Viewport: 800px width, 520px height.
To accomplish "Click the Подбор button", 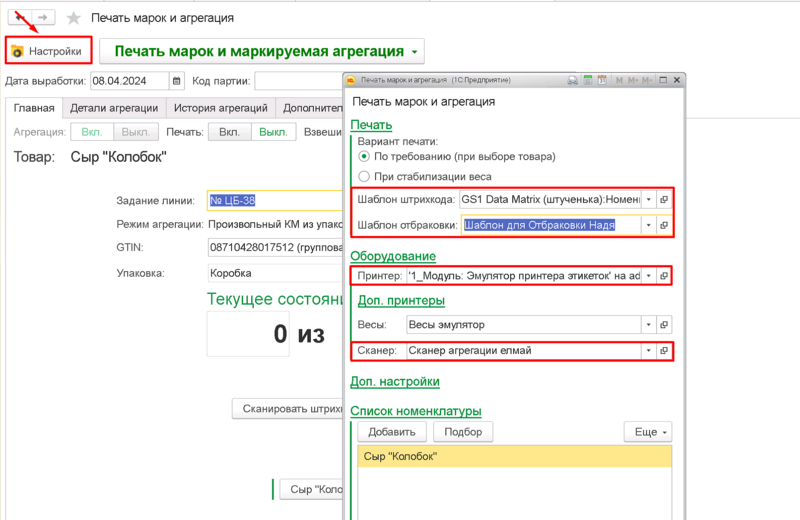I will pyautogui.click(x=463, y=432).
